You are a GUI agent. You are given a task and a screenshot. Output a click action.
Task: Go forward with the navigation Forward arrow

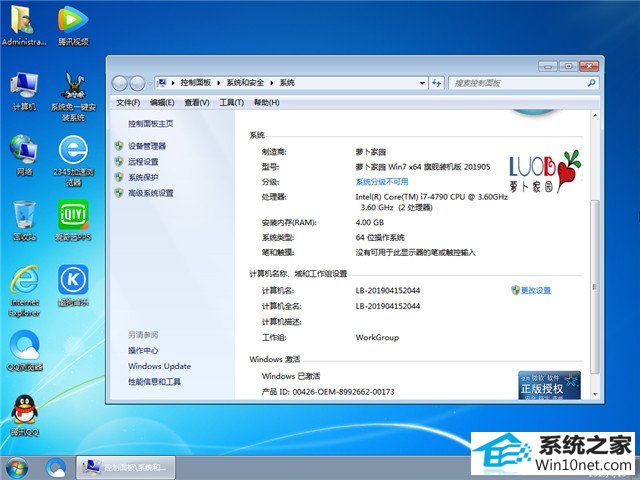click(137, 83)
